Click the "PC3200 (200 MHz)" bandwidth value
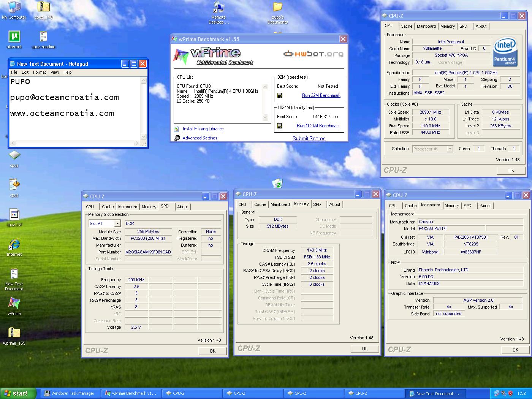The image size is (532, 399). [x=148, y=238]
